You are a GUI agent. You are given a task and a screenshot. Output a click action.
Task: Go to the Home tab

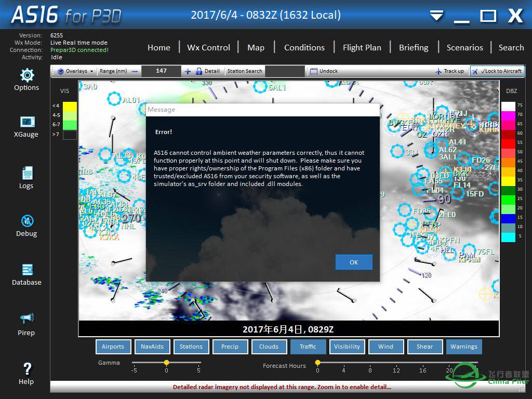[159, 47]
